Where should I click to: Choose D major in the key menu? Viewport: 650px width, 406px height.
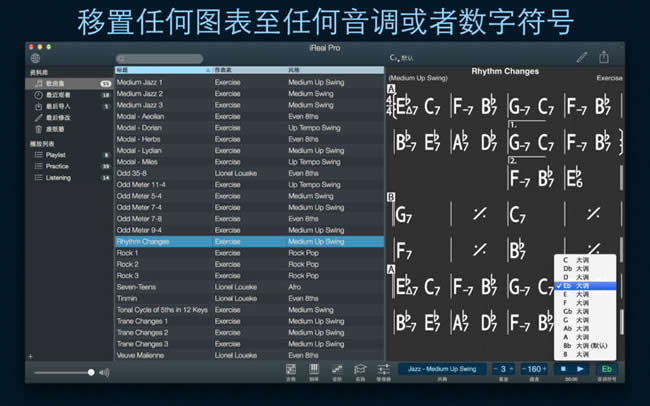(x=585, y=277)
